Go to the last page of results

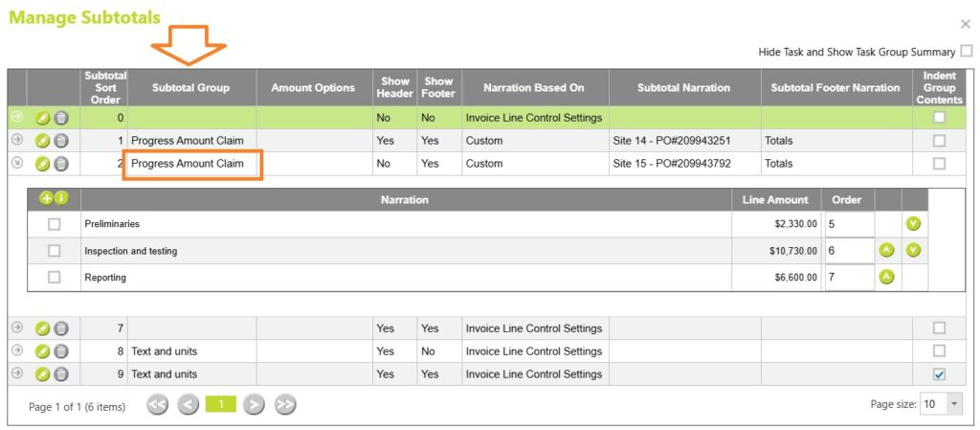pos(284,405)
